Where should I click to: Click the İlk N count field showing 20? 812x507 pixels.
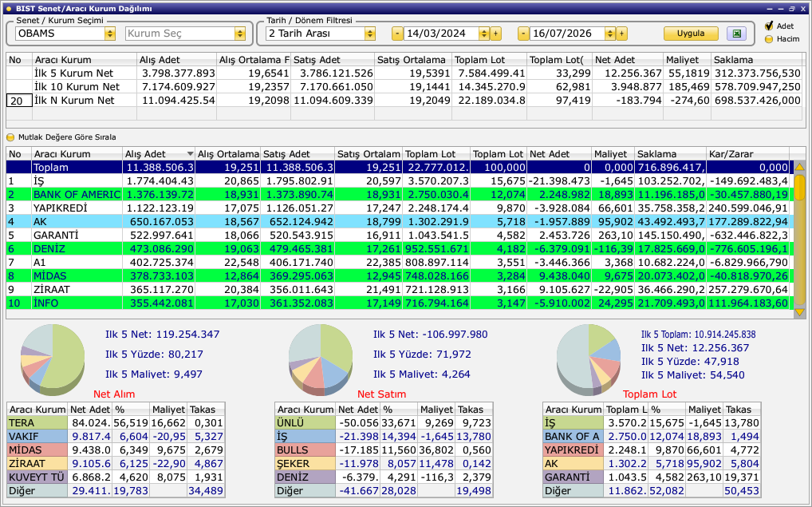[x=19, y=101]
